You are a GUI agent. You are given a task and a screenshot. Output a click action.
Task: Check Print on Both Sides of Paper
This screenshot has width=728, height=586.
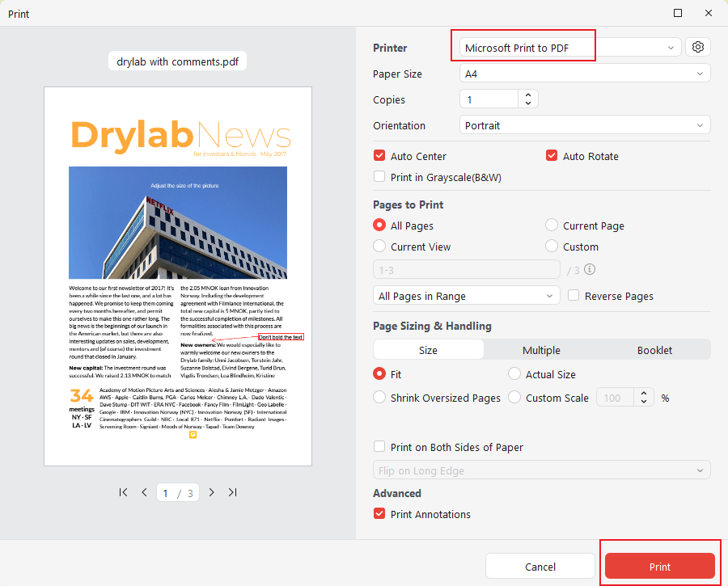(x=379, y=446)
